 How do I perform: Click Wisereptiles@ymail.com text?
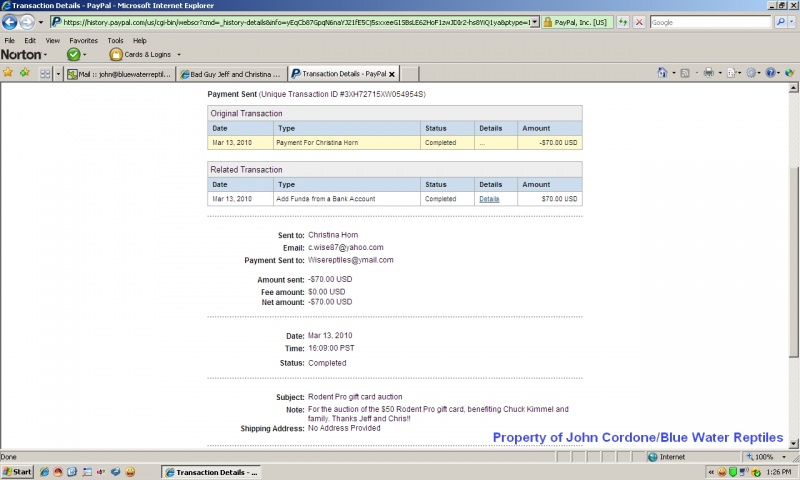pyautogui.click(x=351, y=260)
